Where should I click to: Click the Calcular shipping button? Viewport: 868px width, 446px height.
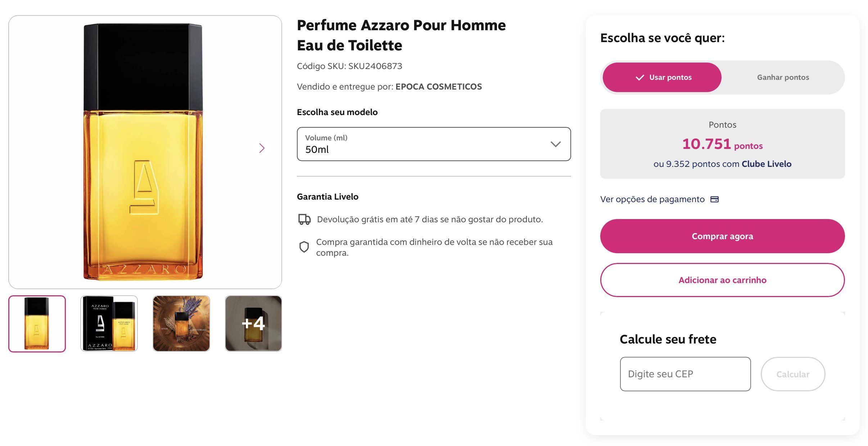[x=793, y=374]
